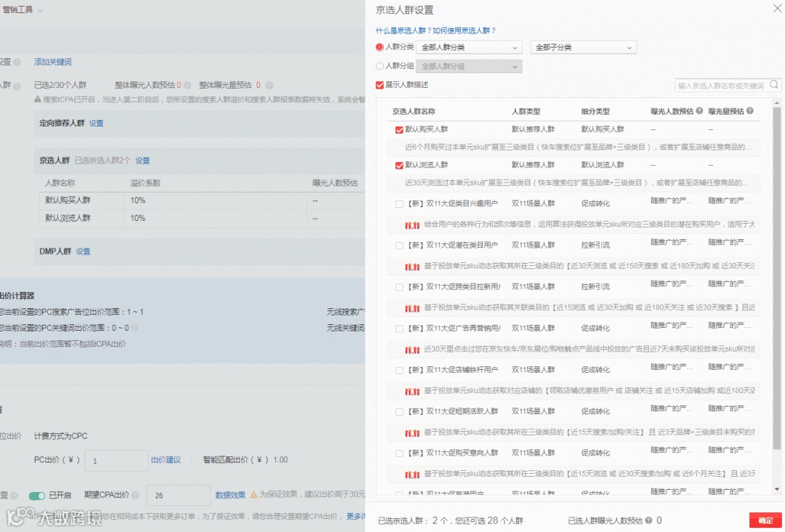Check 双11大促短期活跃人群 checkbox
785x532 pixels.
click(399, 411)
